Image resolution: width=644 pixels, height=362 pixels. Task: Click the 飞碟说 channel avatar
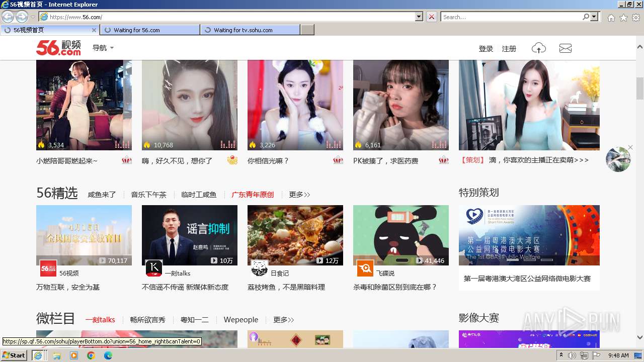coord(365,268)
